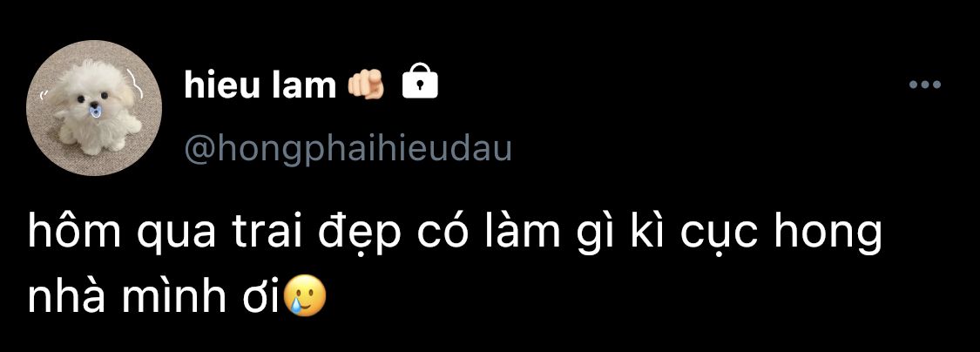Image resolution: width=980 pixels, height=352 pixels.
Task: Click the pointing fist emoji beside the name
Action: click(x=366, y=85)
